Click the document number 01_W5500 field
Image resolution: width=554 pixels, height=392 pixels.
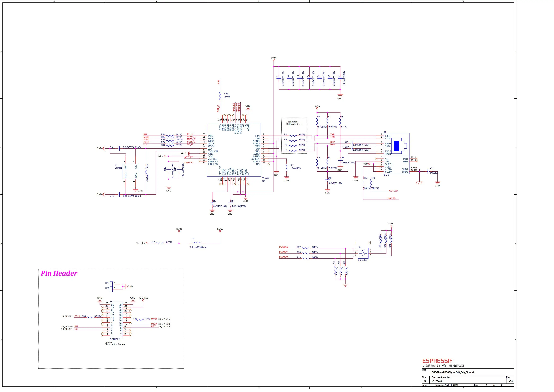437,381
